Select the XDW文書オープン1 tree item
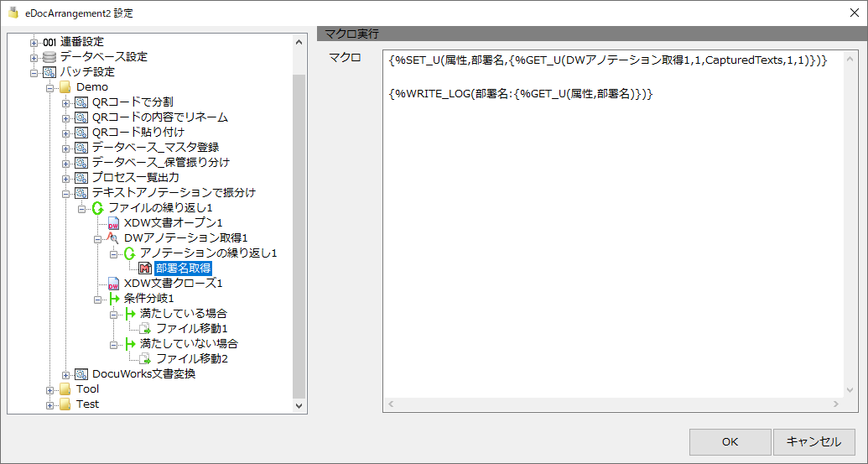 coord(174,223)
